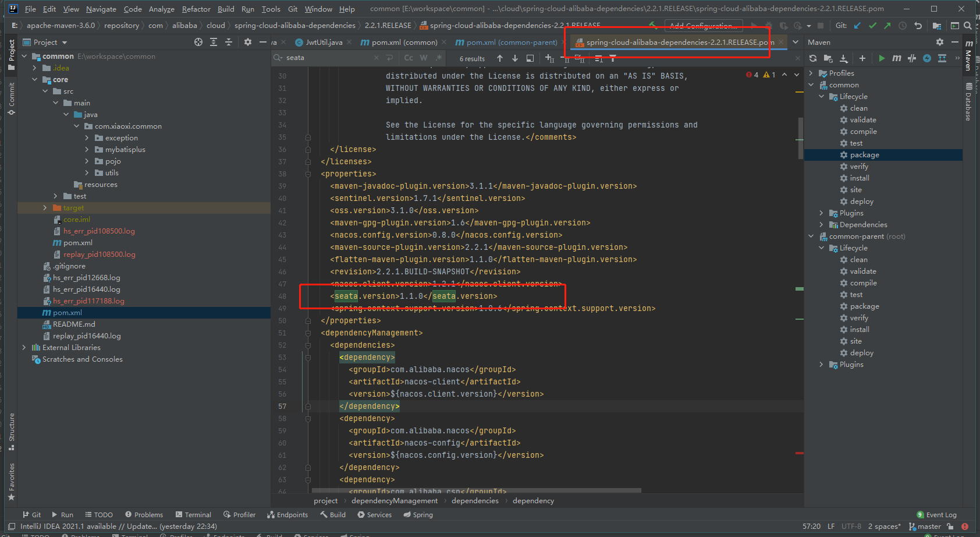Collapse all in Project panel

pyautogui.click(x=228, y=42)
